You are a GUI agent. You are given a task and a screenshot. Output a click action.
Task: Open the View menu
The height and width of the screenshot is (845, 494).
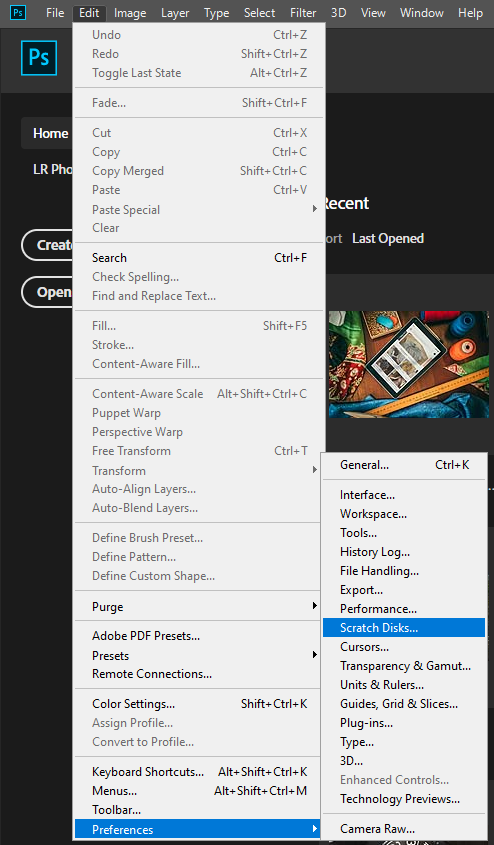[373, 13]
